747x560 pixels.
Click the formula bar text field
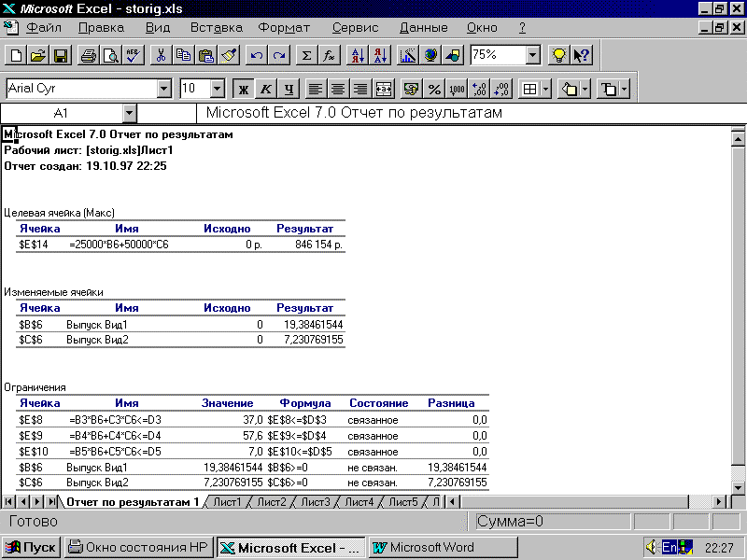pyautogui.click(x=472, y=113)
